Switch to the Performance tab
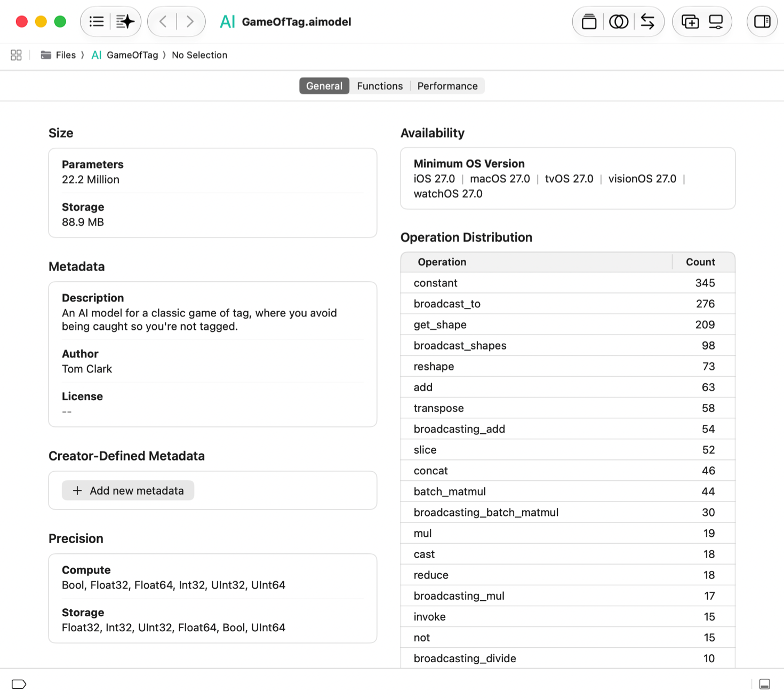This screenshot has height=699, width=784. tap(447, 86)
